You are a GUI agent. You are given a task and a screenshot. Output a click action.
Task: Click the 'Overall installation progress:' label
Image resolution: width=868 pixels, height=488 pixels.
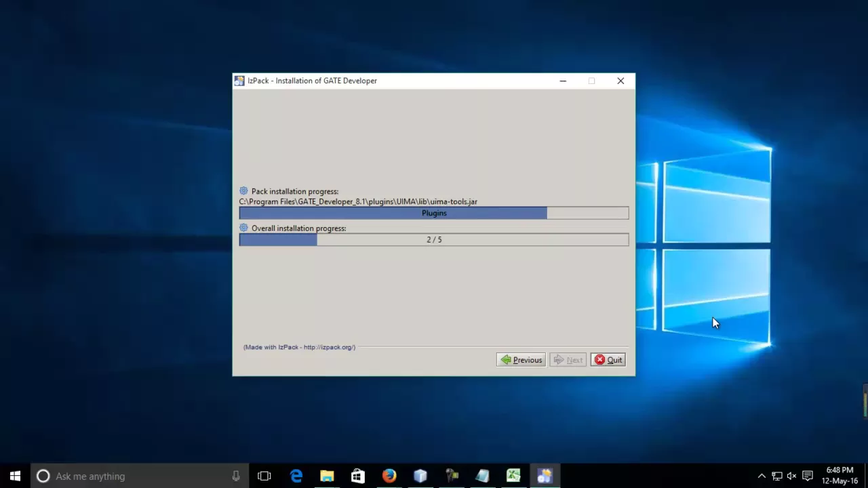(299, 228)
